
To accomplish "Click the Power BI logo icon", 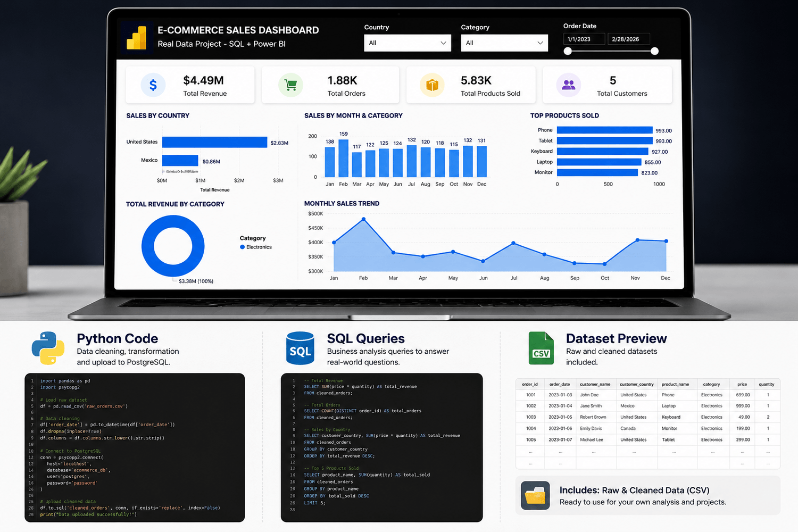I will pyautogui.click(x=137, y=38).
